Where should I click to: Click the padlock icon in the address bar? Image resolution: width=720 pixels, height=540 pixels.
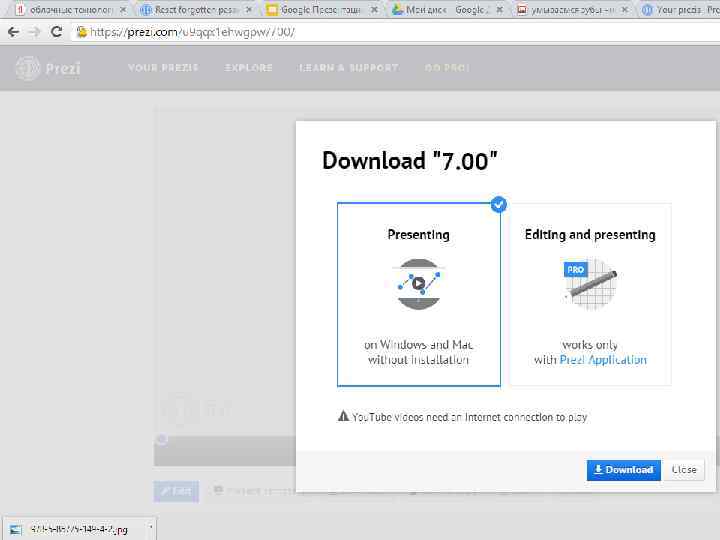[x=82, y=32]
